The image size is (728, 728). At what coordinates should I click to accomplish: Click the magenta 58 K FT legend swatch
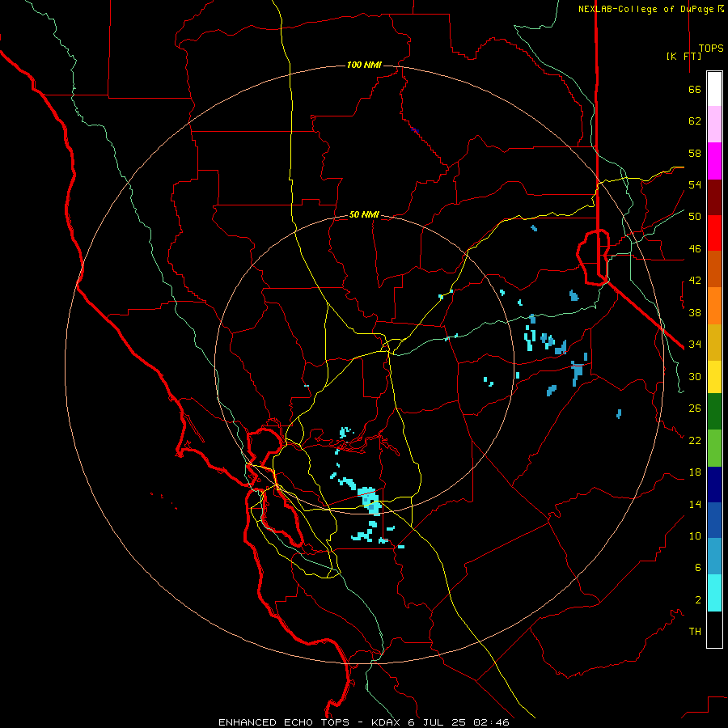pos(714,161)
